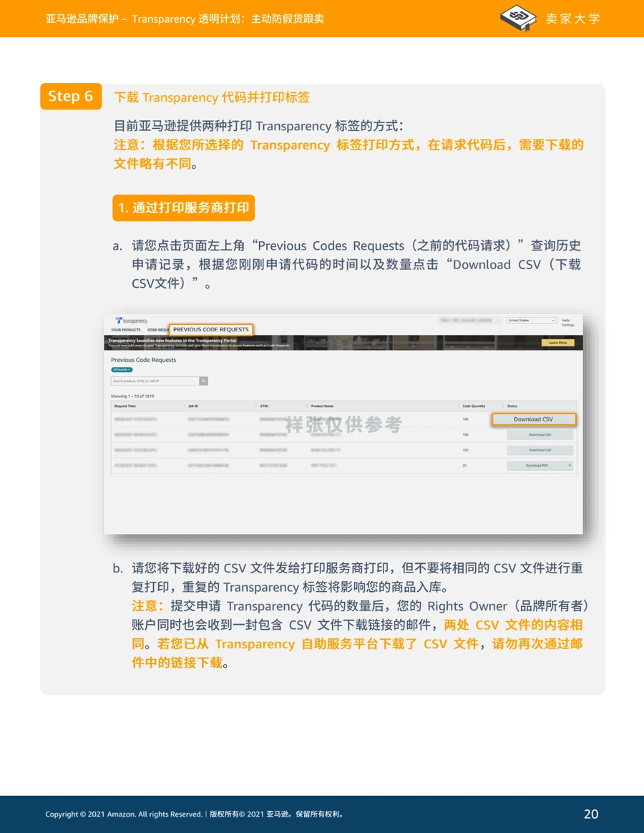Viewport: 644px width, 833px height.
Task: Click the heading 下载 Transparency 代码并打印标签
Action: pyautogui.click(x=212, y=97)
